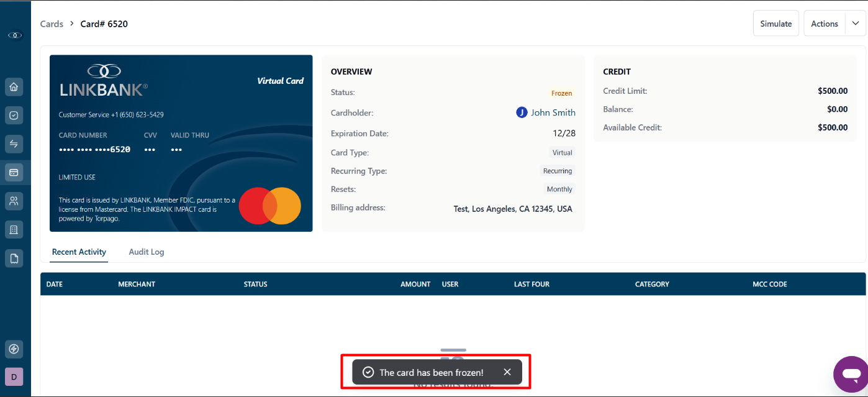Screen dimensions: 868x397
Task: Click the AMOUNT column header
Action: 415,284
